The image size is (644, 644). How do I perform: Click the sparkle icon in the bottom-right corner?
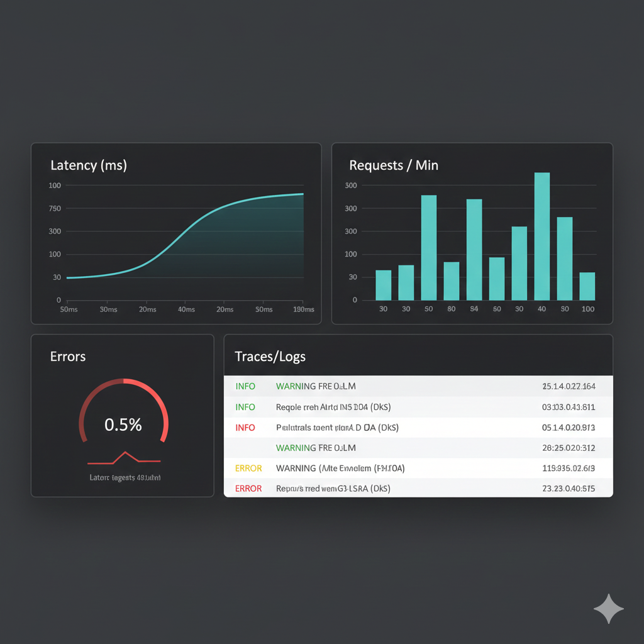[x=608, y=608]
